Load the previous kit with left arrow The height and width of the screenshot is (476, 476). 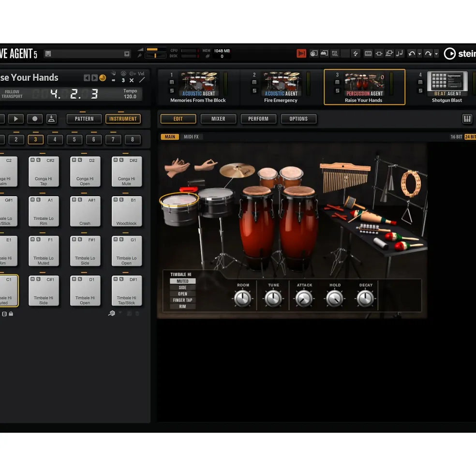(87, 78)
